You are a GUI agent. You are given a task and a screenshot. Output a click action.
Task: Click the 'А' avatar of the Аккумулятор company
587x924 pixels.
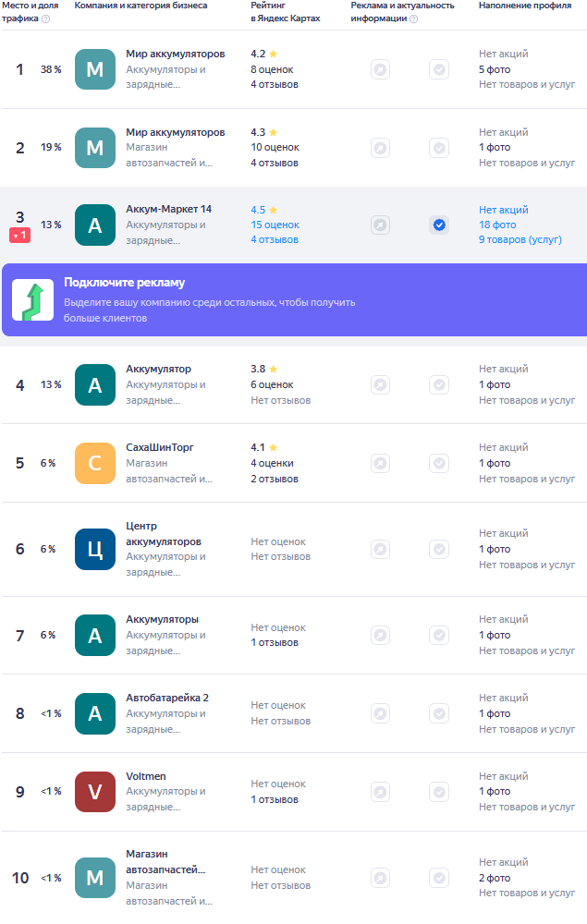pos(95,384)
